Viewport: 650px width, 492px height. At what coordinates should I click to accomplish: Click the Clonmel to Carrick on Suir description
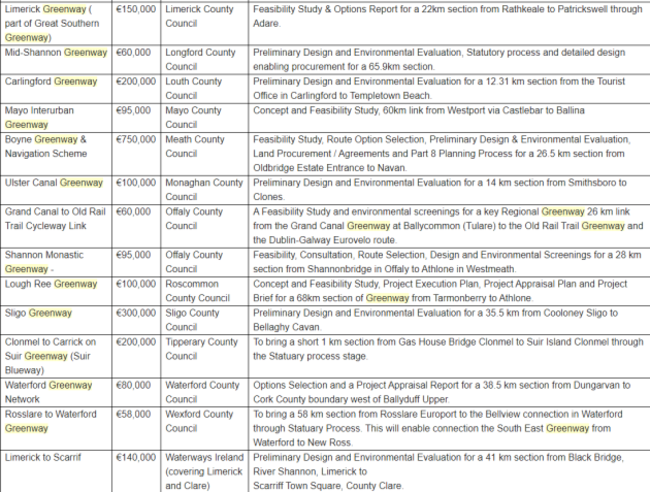coord(445,349)
